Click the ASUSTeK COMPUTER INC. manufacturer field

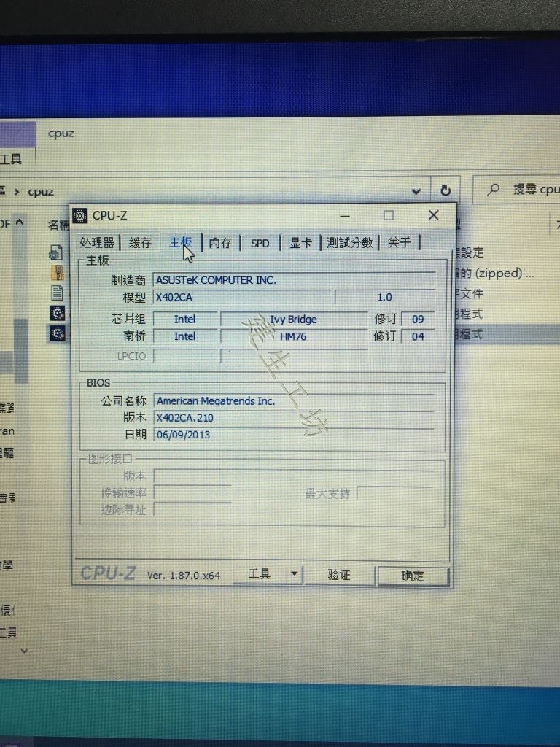pos(295,280)
